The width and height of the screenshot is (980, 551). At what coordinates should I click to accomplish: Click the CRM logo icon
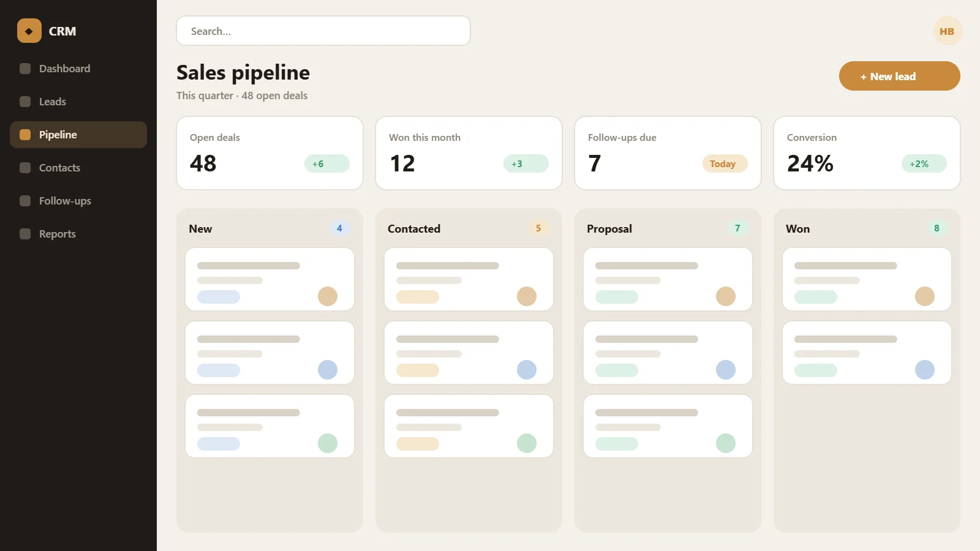[x=29, y=31]
